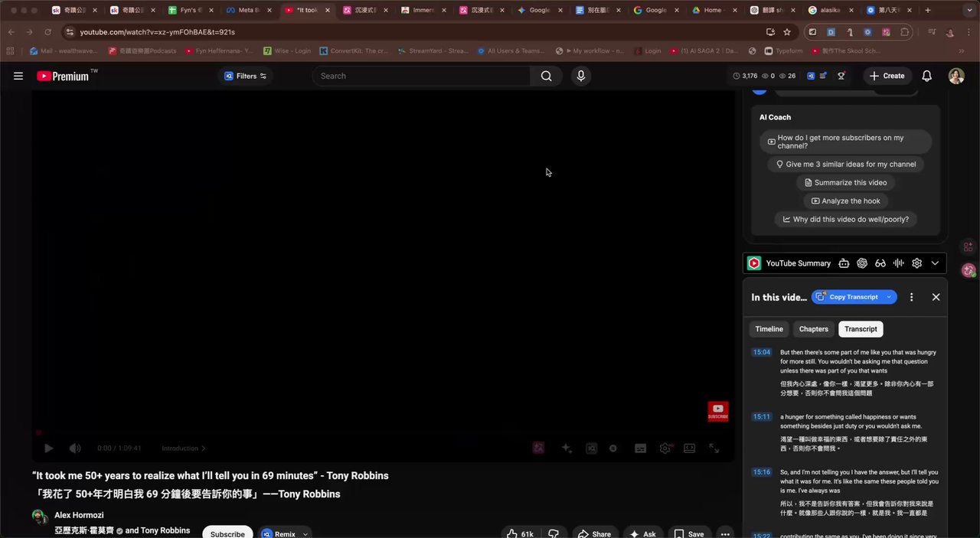
Task: Switch to theater mode
Action: 689,448
